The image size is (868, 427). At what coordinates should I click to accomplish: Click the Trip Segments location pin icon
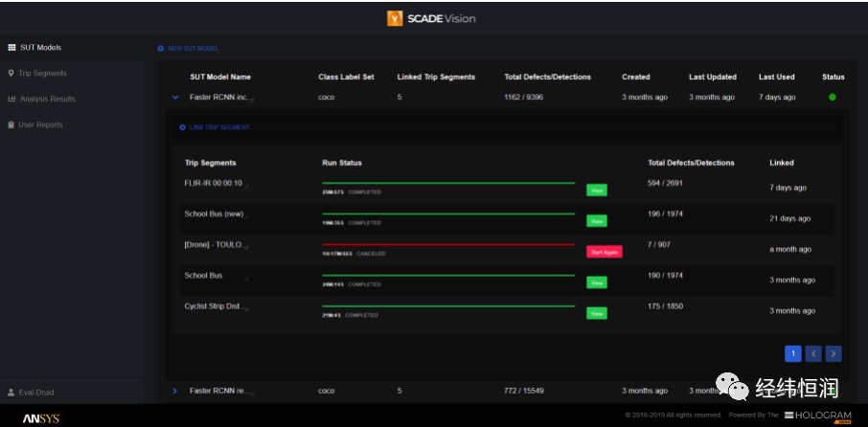tap(11, 73)
